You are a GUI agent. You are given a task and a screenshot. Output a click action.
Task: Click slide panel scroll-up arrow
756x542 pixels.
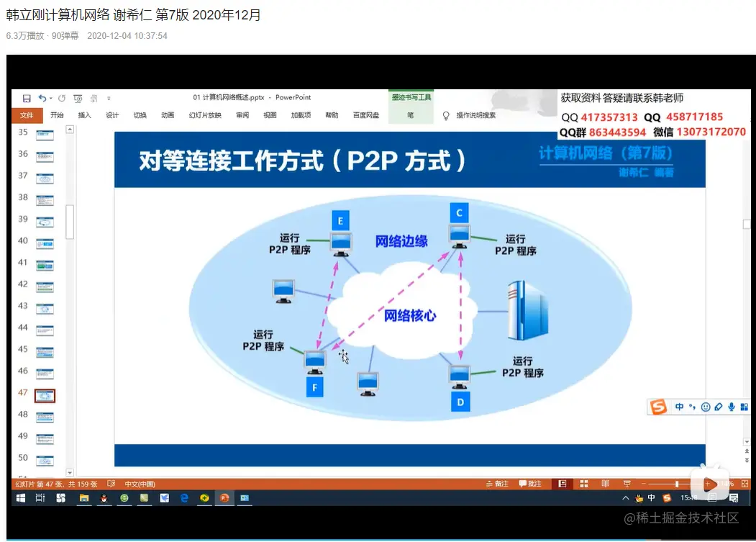tap(70, 130)
